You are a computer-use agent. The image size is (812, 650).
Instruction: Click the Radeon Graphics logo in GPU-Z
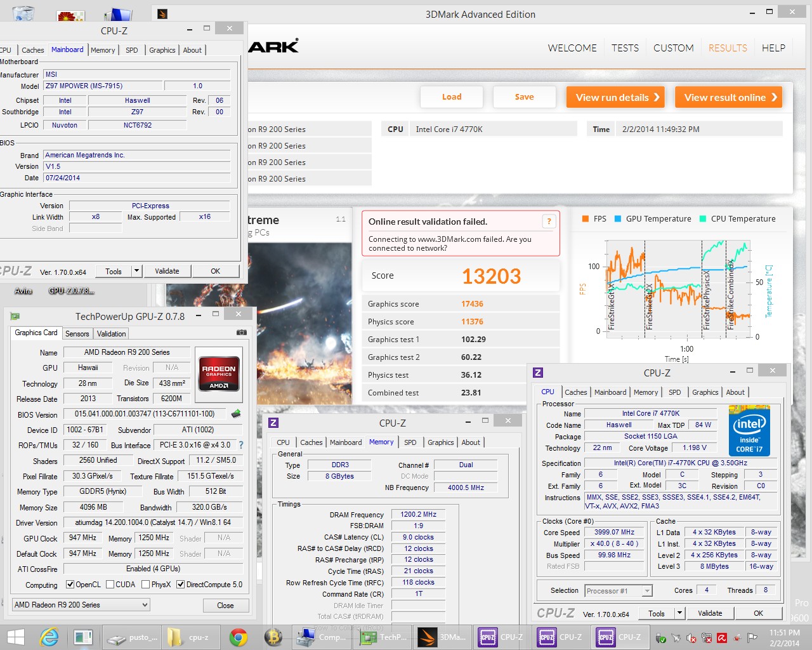[219, 376]
